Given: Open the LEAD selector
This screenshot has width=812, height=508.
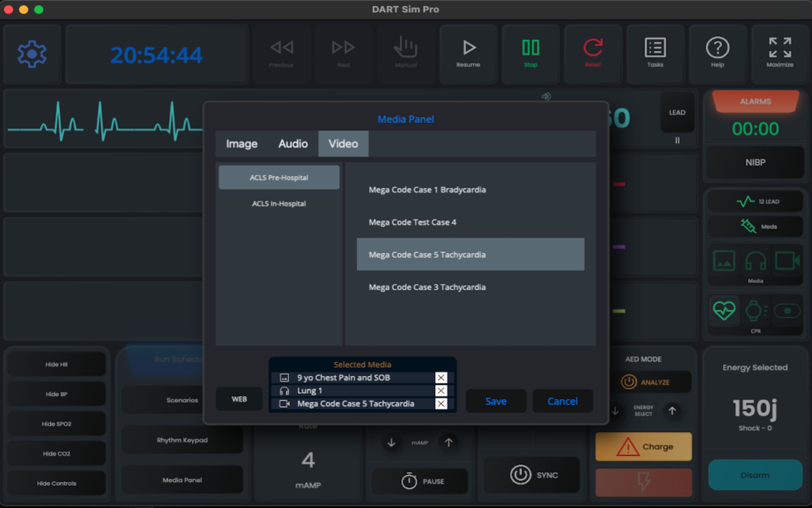Looking at the screenshot, I should pyautogui.click(x=677, y=112).
